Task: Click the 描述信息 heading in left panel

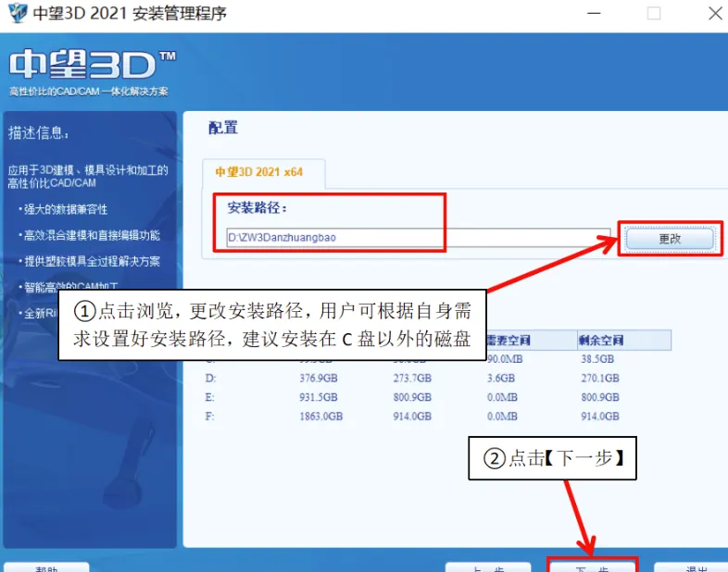Action: pyautogui.click(x=39, y=133)
